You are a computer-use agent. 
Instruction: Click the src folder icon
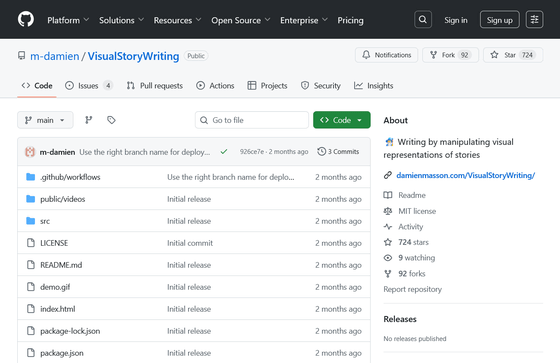31,221
